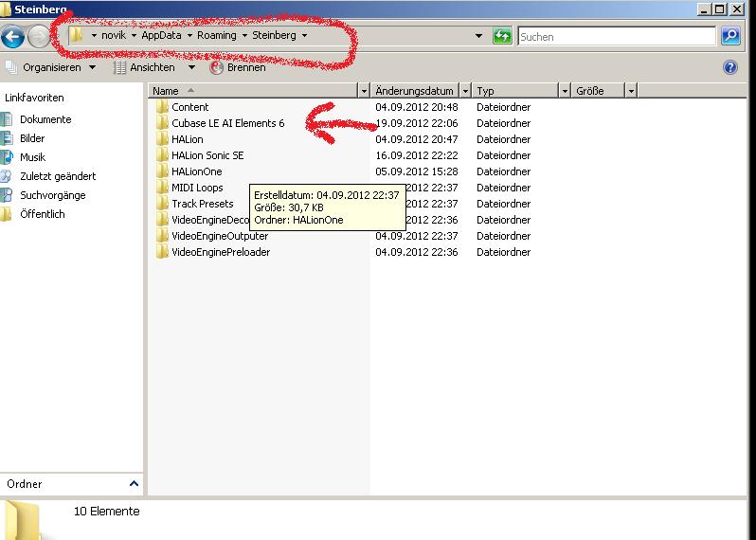Sort by the Größe column header
This screenshot has height=540, width=756.
[x=599, y=91]
